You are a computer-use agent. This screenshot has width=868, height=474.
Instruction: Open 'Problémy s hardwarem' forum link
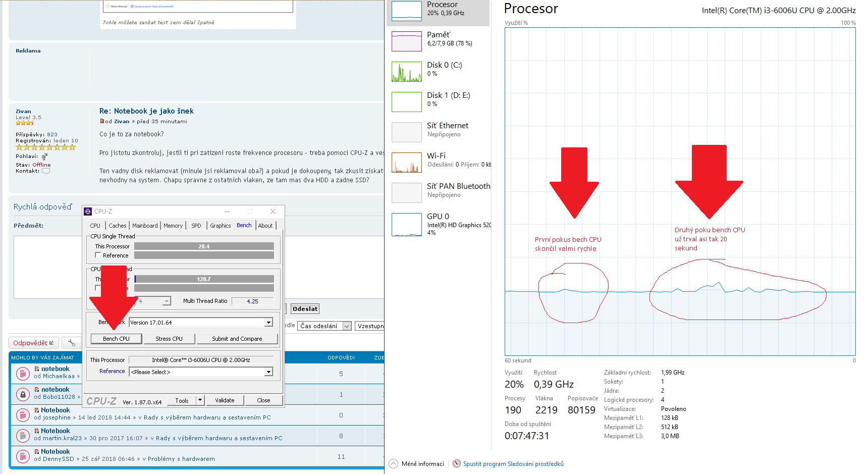[181, 459]
